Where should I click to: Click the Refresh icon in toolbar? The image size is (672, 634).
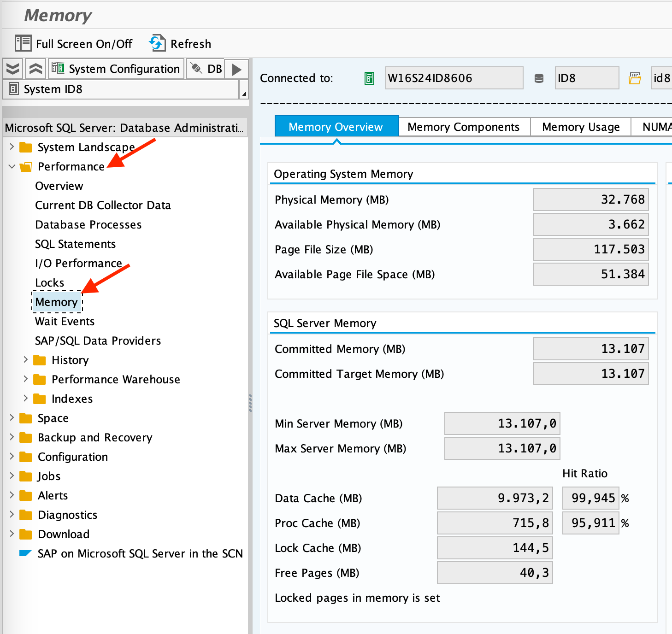156,43
